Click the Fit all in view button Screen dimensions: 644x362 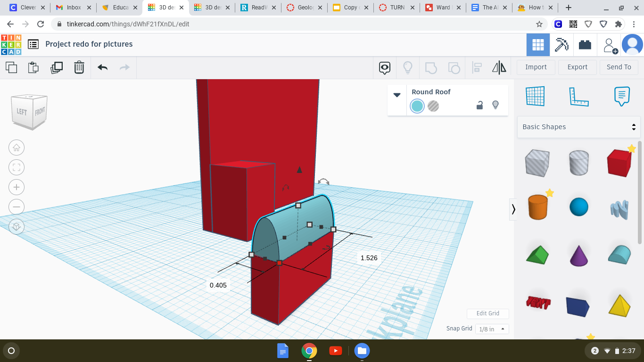[x=17, y=167]
